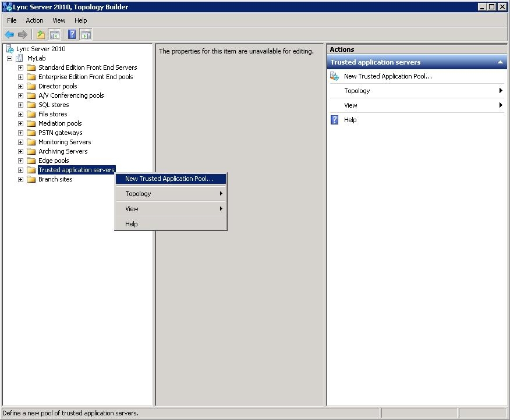Open the Action menu in menu bar

click(x=34, y=20)
